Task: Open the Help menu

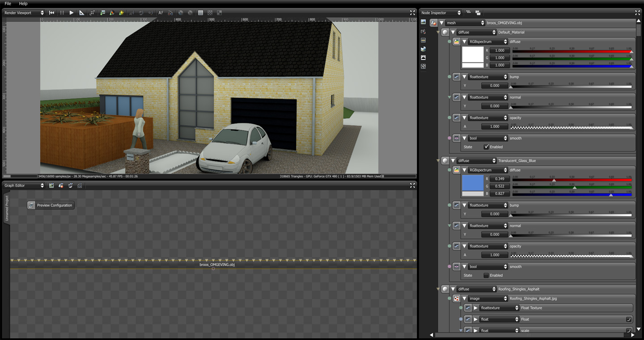Action: click(23, 4)
